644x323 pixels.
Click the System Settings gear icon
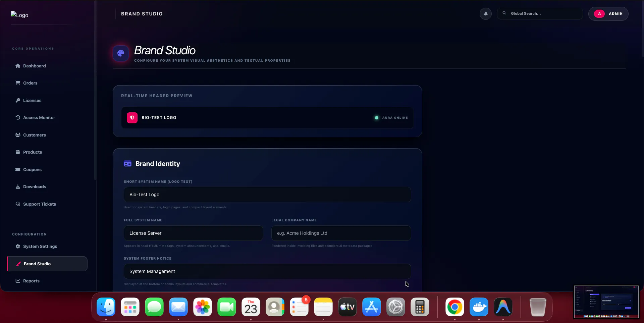(18, 246)
